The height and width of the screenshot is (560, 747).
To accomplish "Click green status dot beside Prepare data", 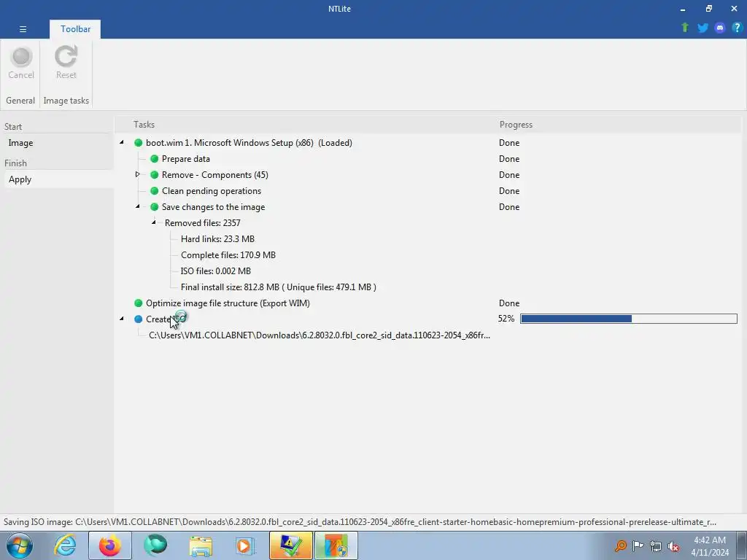I will [x=155, y=158].
